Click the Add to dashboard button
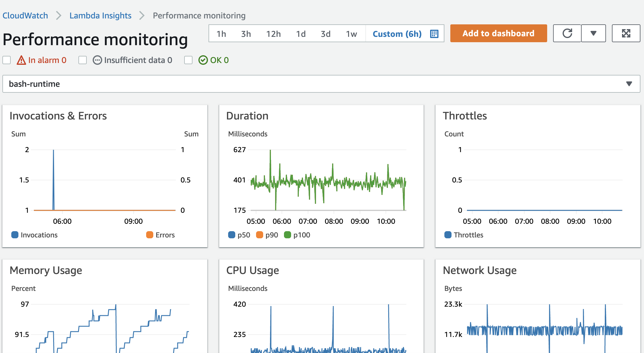Image resolution: width=644 pixels, height=353 pixels. click(x=498, y=33)
